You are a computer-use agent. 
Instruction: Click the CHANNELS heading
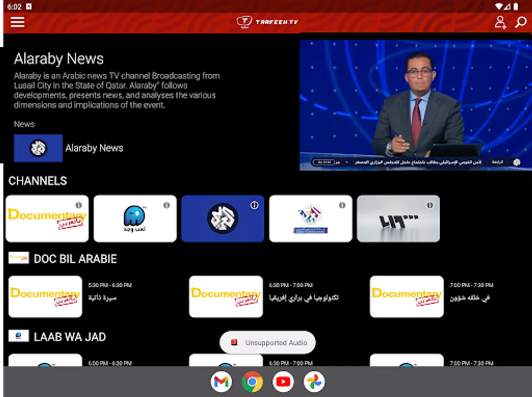click(37, 181)
